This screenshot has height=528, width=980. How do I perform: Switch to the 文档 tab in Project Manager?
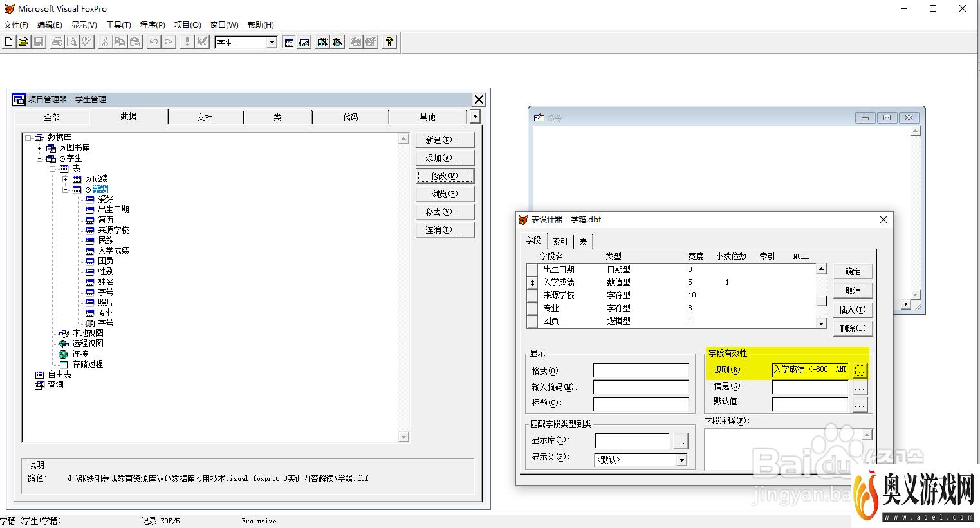click(x=205, y=117)
